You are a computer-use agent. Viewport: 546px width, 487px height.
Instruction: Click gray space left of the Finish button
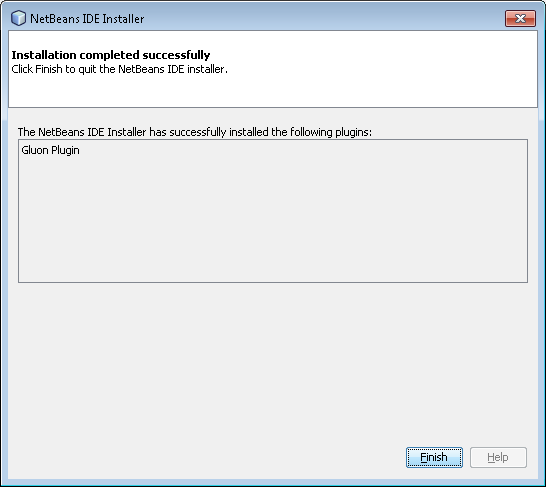[x=209, y=457]
